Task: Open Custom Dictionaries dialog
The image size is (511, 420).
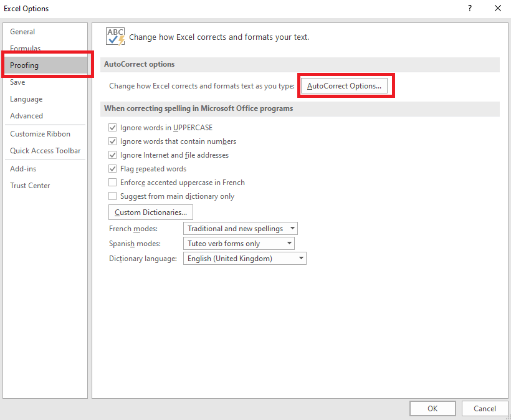Action: tap(151, 212)
